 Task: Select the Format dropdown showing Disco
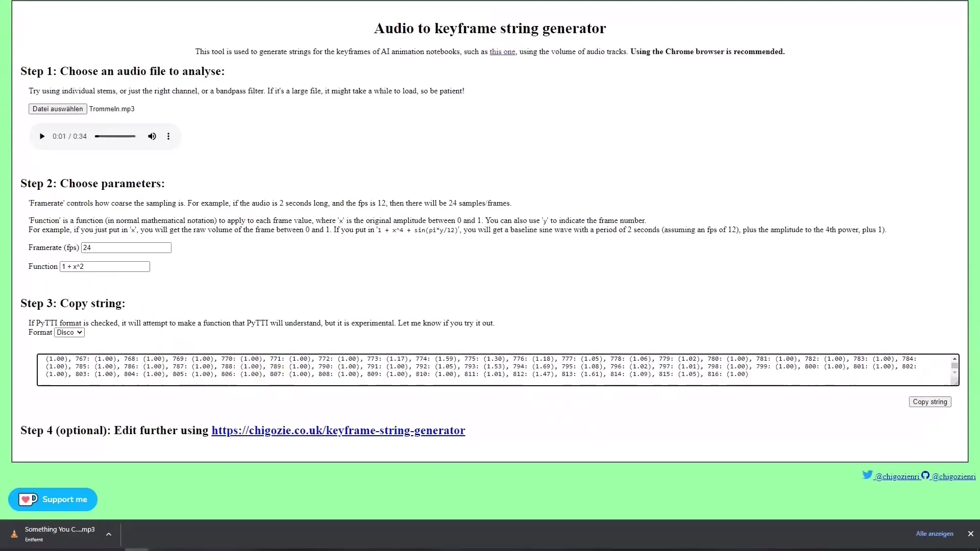69,332
